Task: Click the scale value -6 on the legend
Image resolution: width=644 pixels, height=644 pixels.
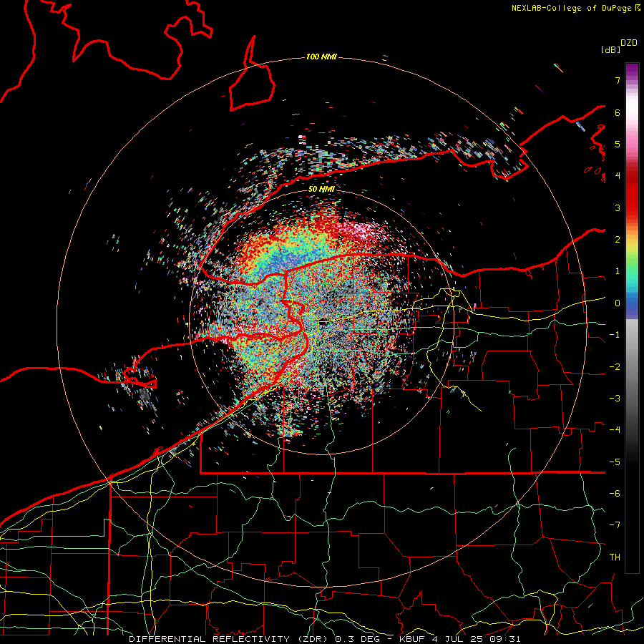Action: point(615,494)
